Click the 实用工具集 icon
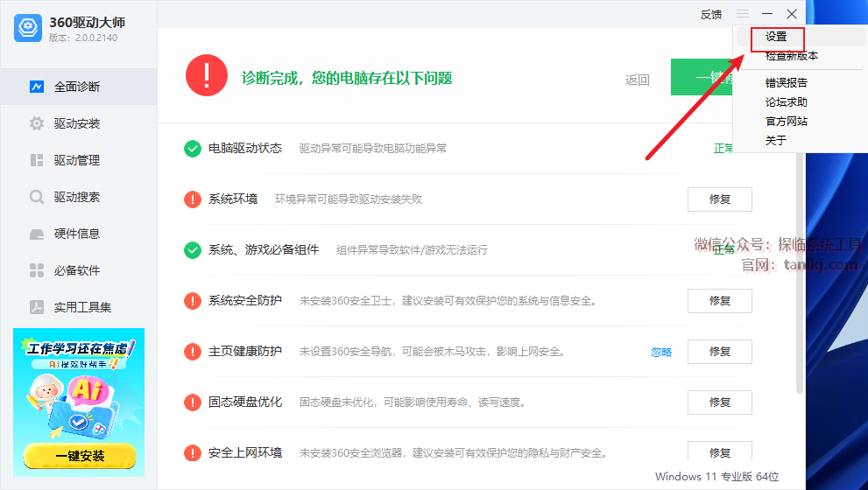Viewport: 868px width, 490px height. pos(37,307)
